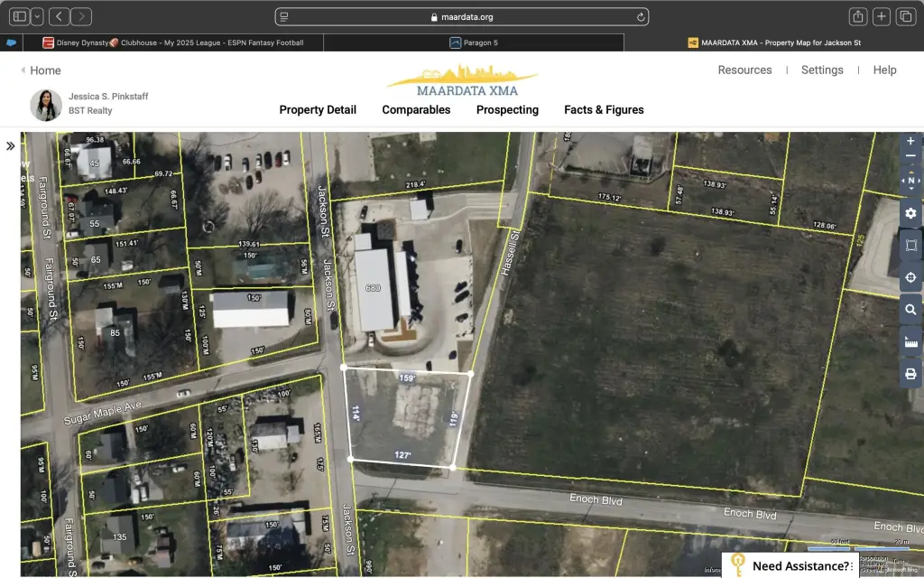
Task: Open the Resources link
Action: (744, 70)
